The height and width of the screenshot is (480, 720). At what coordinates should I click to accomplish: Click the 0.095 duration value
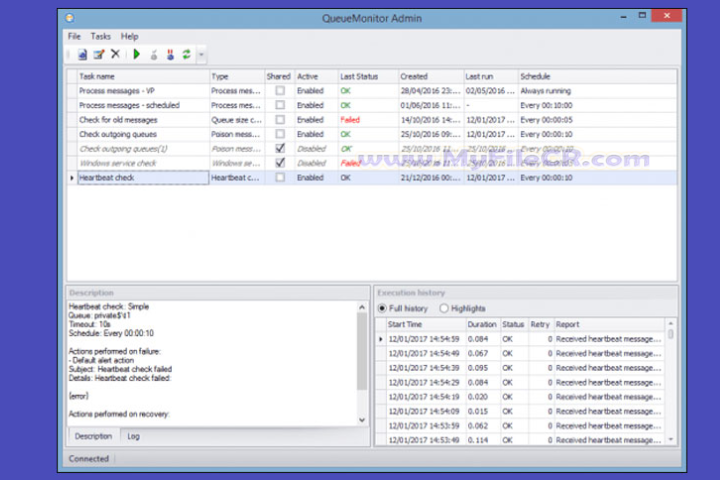tap(478, 368)
